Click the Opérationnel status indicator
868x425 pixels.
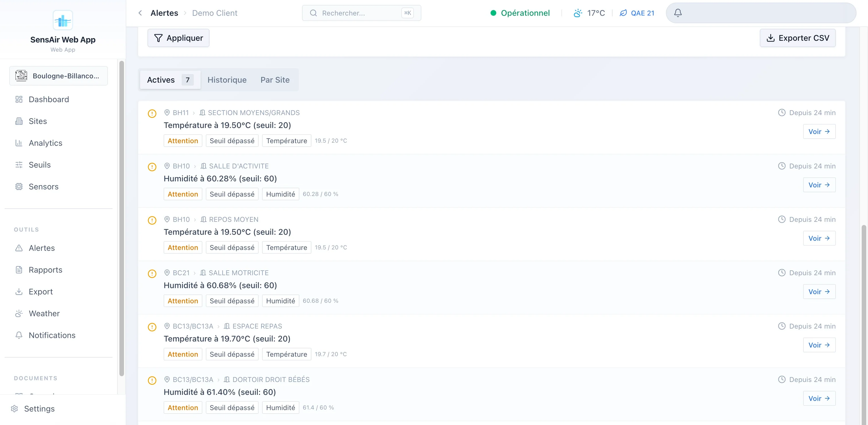[x=520, y=13]
